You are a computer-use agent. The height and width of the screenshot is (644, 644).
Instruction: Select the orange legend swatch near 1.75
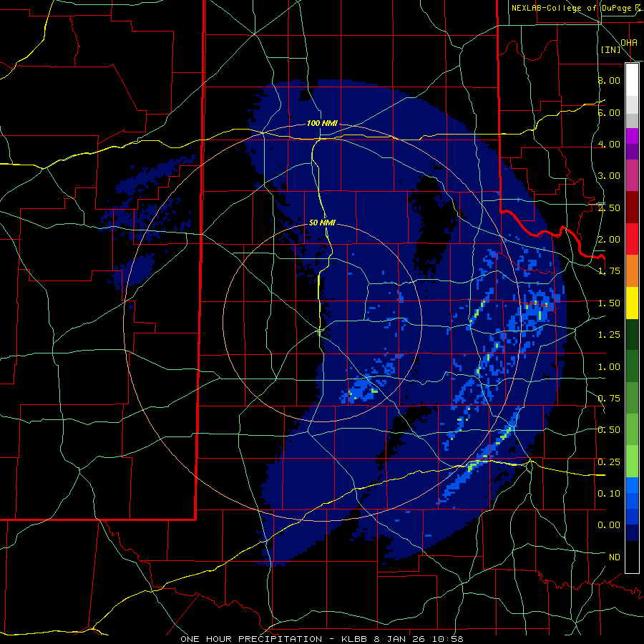point(632,271)
